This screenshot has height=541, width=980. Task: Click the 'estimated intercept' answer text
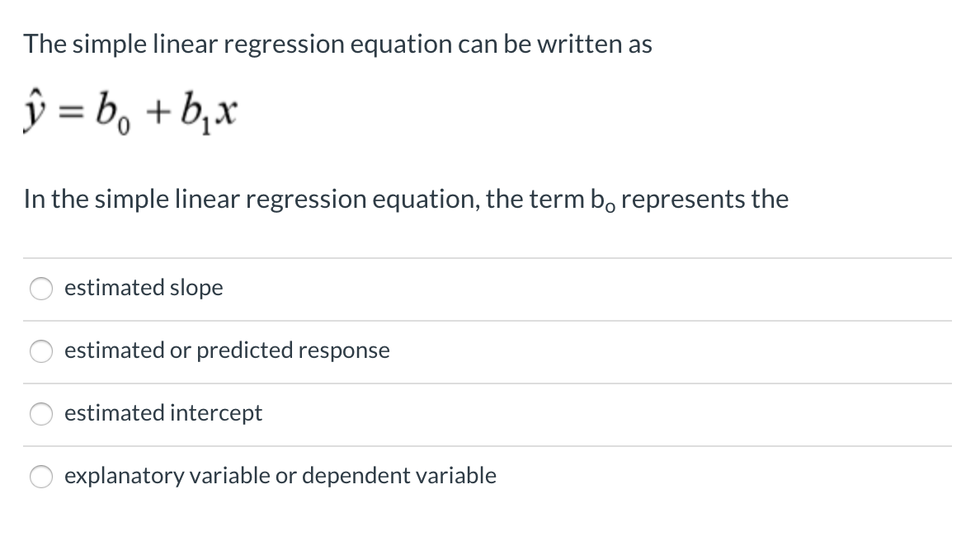point(163,413)
